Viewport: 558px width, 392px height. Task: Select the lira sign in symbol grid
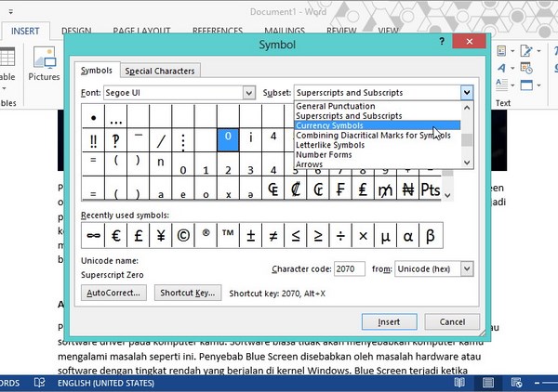coord(363,189)
